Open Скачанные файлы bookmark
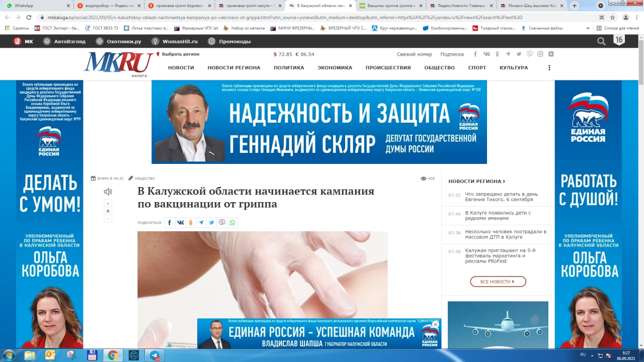Image resolution: width=644 pixels, height=362 pixels. click(x=542, y=28)
